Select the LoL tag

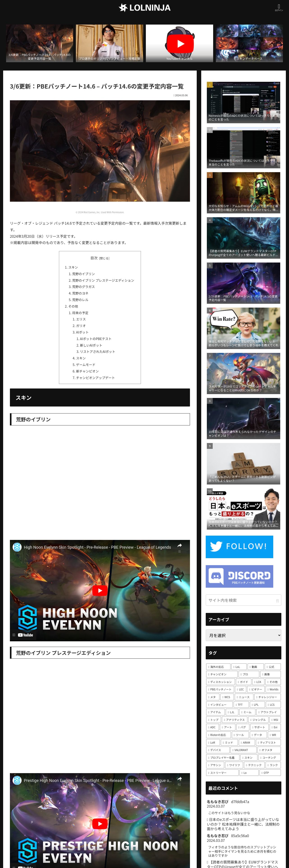239,667
